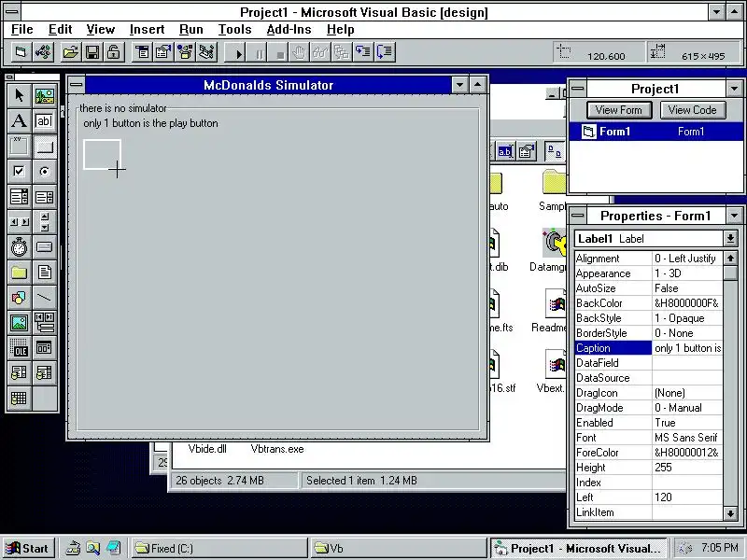Click the Open Project folder icon
This screenshot has height=560, width=747.
click(70, 52)
